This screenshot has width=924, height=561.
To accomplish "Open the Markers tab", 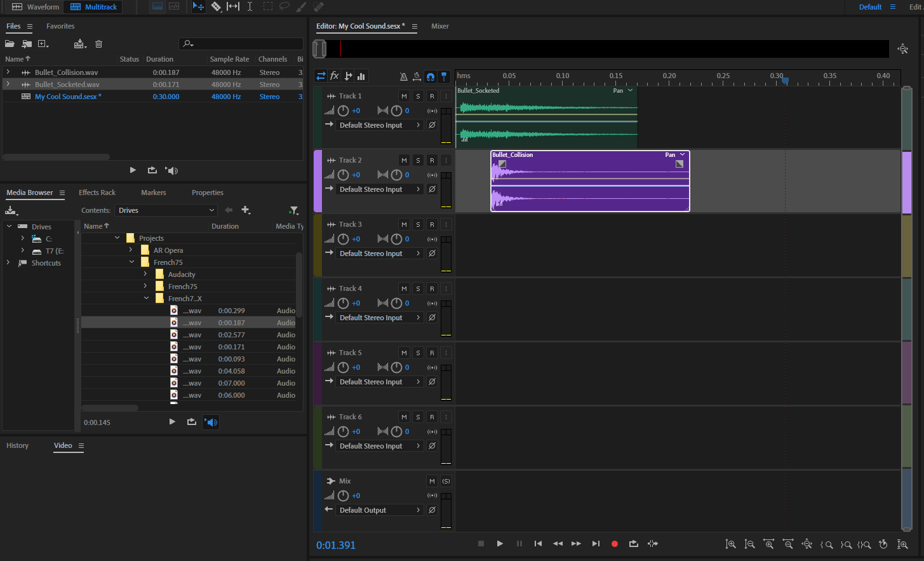I will click(154, 193).
